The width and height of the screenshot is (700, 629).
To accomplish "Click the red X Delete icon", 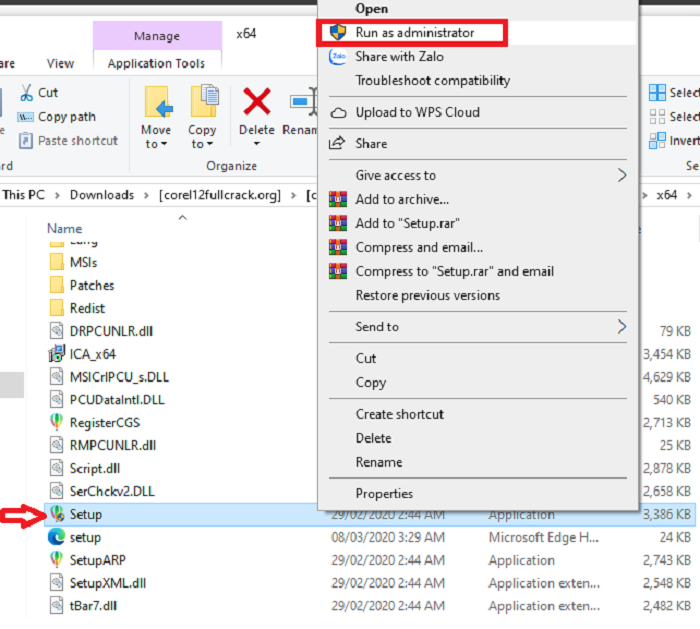I will tap(257, 101).
